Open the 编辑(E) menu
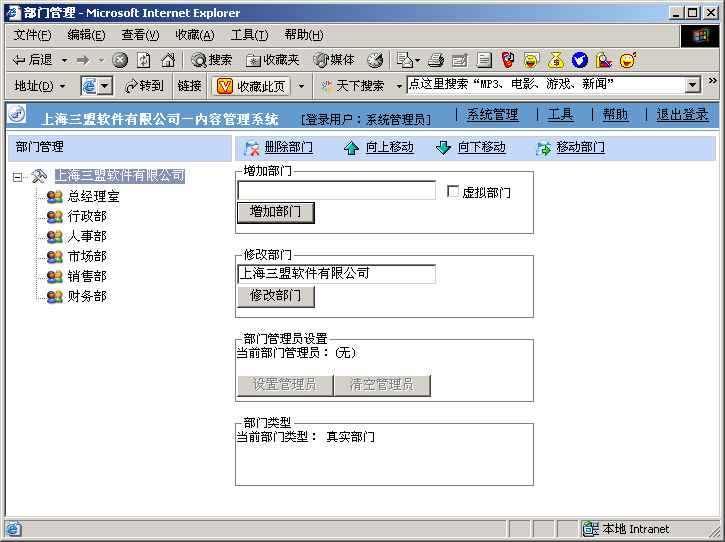Image resolution: width=725 pixels, height=542 pixels. [86, 35]
